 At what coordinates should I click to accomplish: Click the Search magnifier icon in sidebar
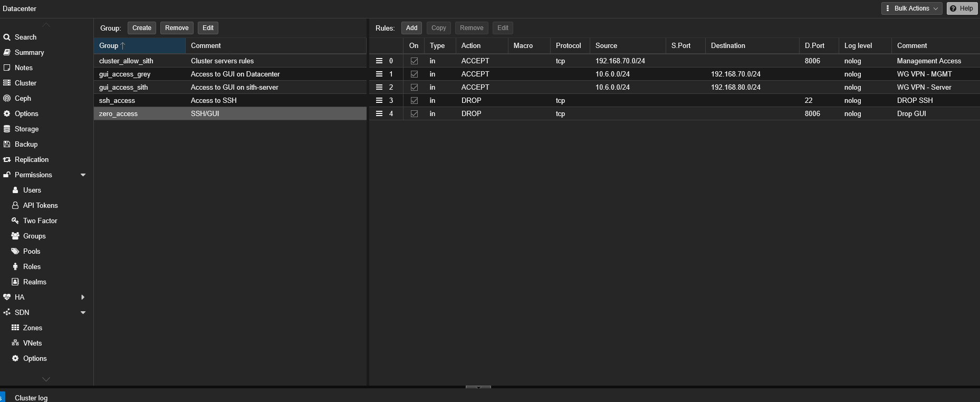[x=7, y=37]
